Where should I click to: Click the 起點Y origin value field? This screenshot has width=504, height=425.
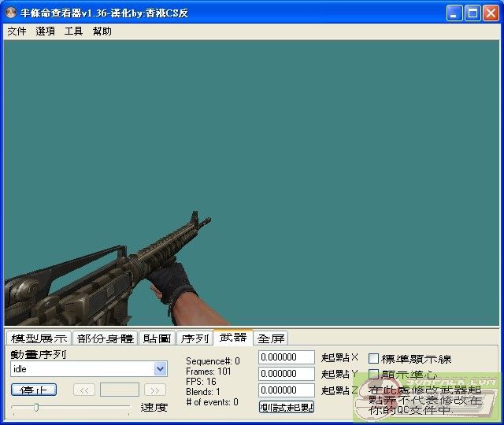pyautogui.click(x=287, y=374)
